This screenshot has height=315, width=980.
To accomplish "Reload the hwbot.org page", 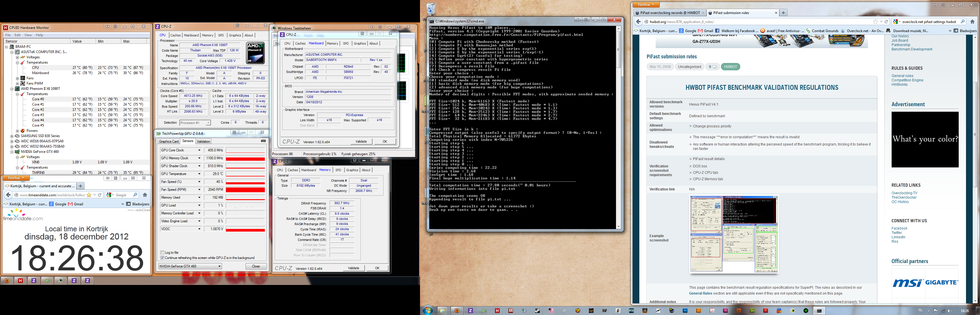I will [x=886, y=22].
